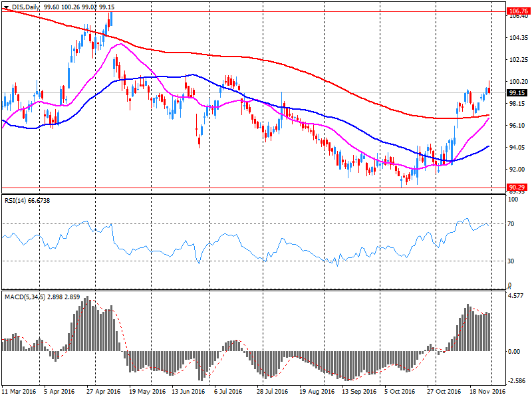532x399 pixels.
Task: Click the MACD 4.577 scale label
Action: pos(517,295)
